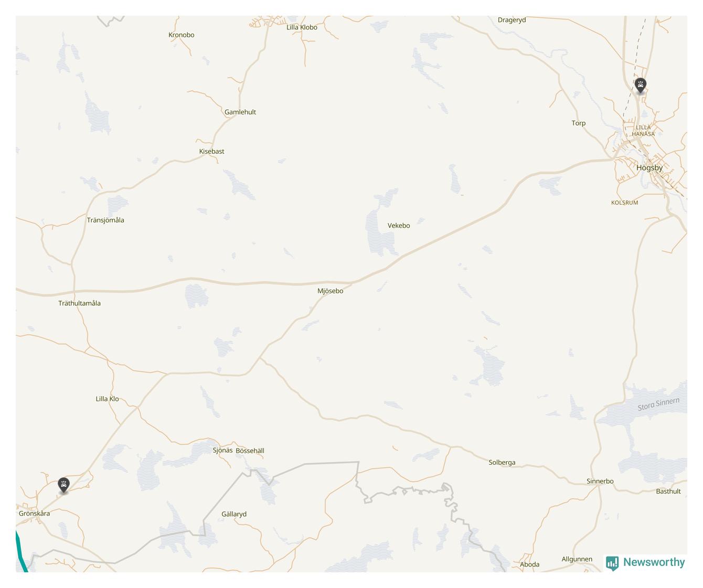Screen dimensions: 703x588
Task: Open the Newsworthy logo link
Action: click(x=645, y=562)
